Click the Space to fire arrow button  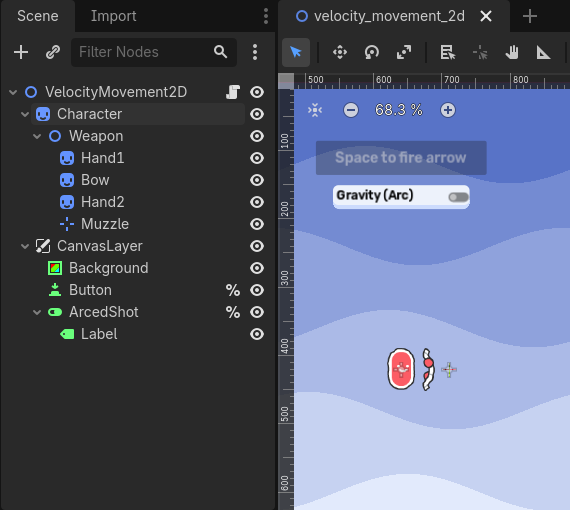point(401,158)
